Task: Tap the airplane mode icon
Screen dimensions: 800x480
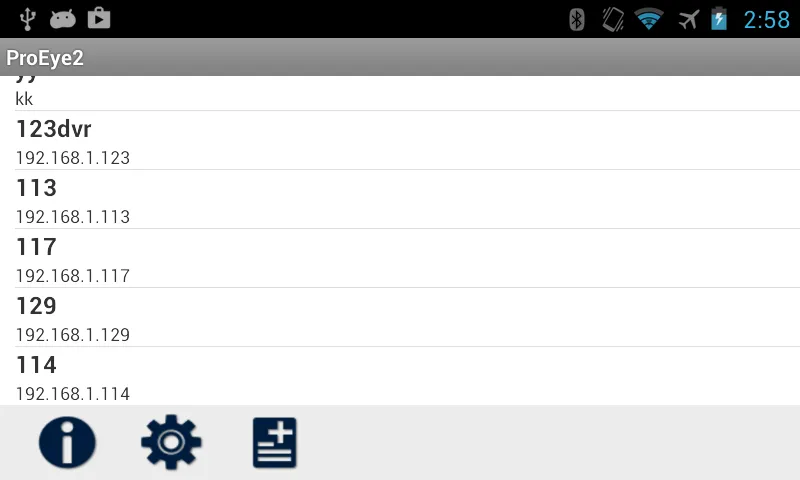Action: (x=688, y=20)
